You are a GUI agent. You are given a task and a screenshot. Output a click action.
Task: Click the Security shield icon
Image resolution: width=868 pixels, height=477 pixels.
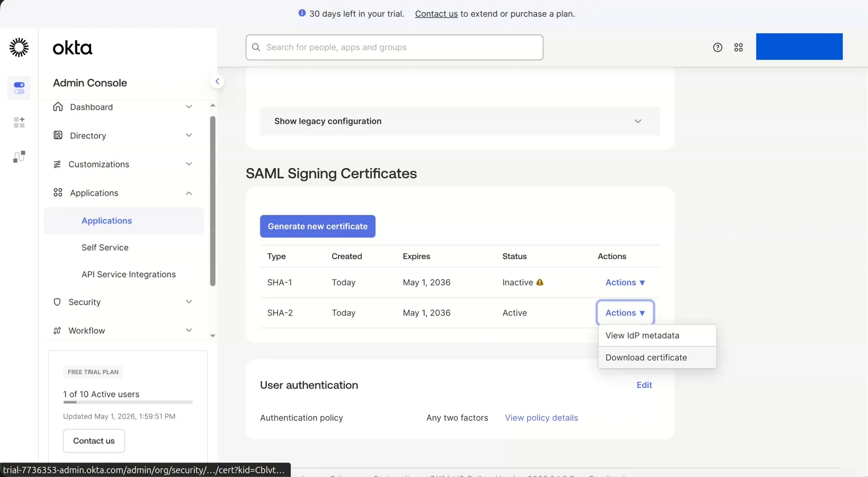coord(57,302)
